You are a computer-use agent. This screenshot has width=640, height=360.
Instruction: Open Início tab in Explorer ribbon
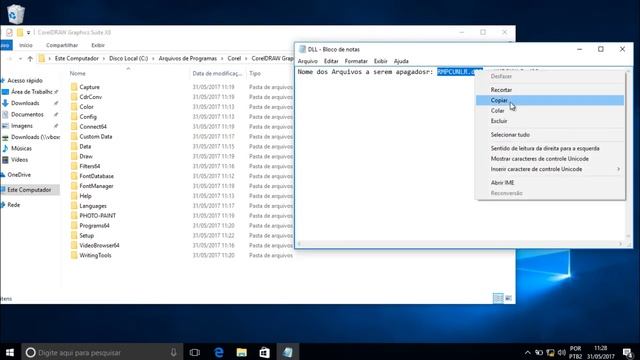pyautogui.click(x=26, y=45)
